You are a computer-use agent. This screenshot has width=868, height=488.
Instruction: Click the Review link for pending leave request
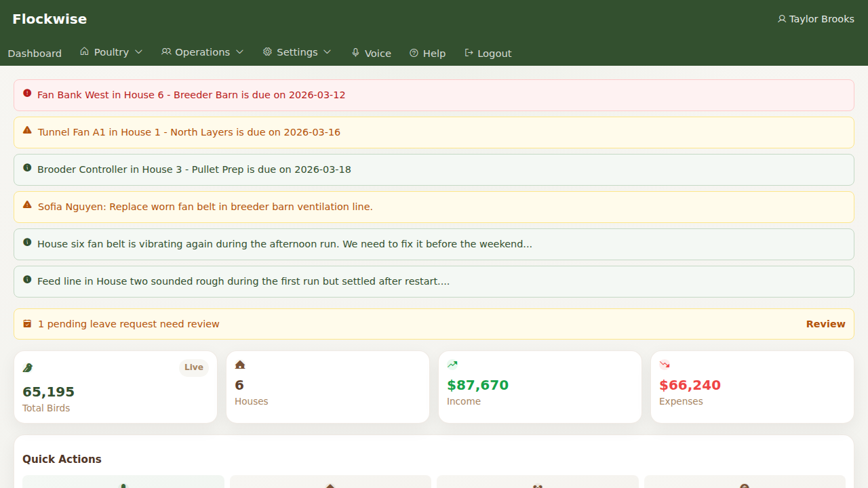coord(825,324)
